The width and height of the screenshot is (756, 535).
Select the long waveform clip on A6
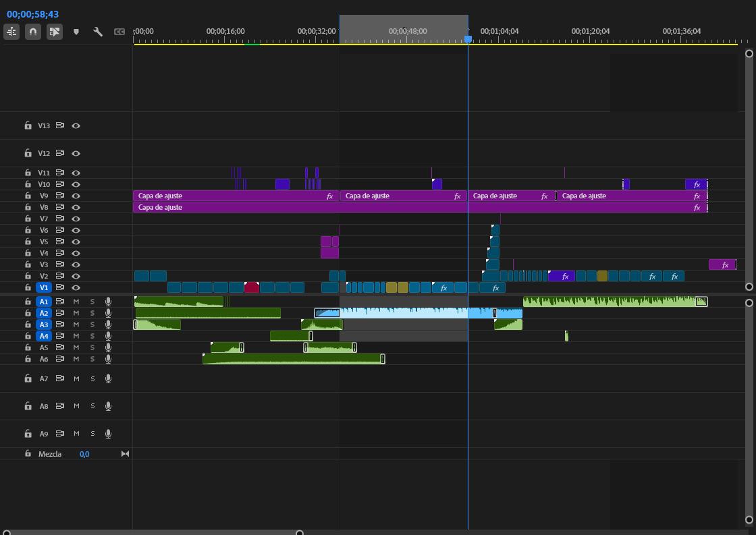tap(294, 359)
